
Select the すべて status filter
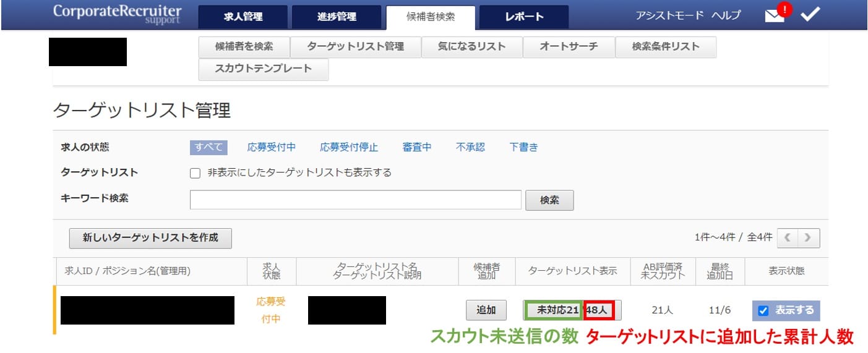point(208,147)
